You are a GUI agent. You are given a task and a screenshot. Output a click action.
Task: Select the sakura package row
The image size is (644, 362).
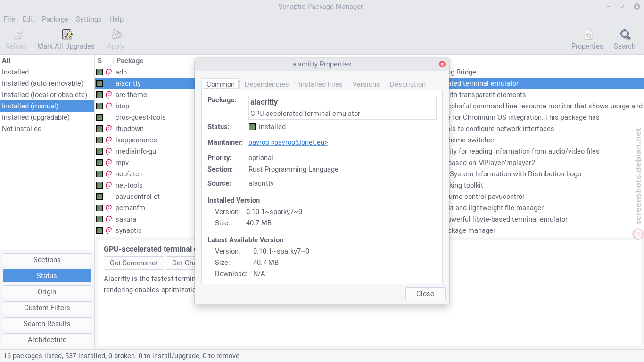pos(126,219)
